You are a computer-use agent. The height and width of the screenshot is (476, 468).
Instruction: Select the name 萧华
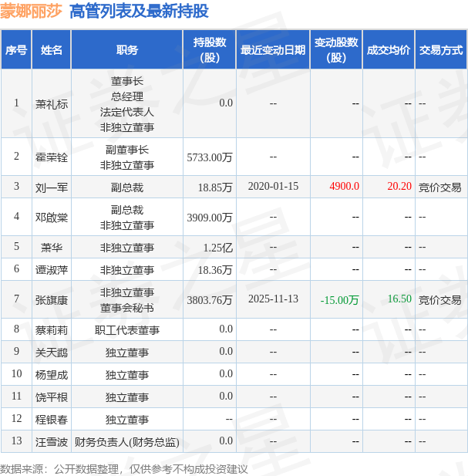point(52,248)
